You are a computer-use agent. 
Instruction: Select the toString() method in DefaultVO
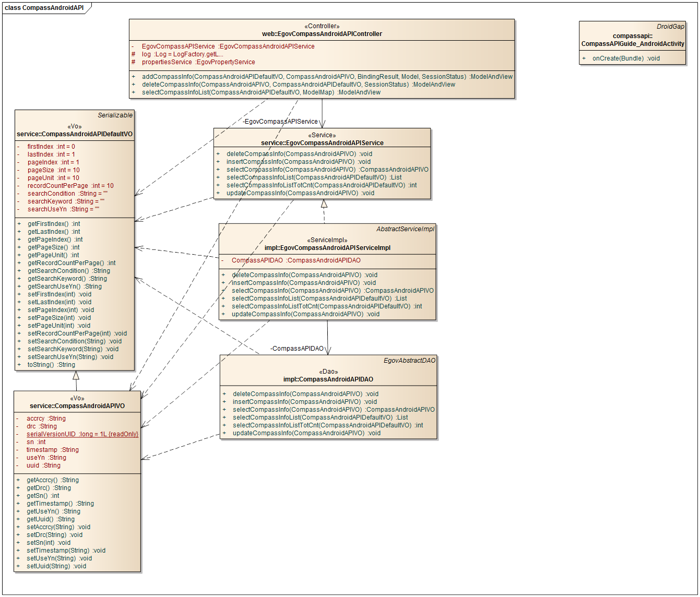pos(51,365)
